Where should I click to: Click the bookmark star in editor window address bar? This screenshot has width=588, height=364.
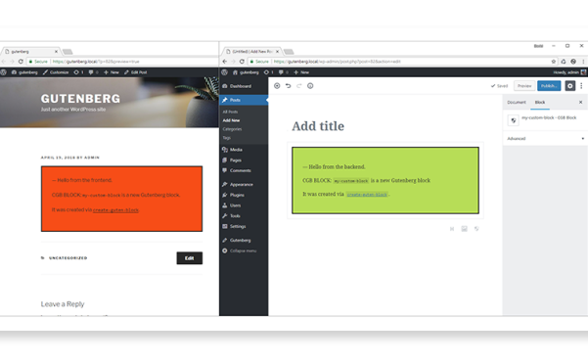tap(553, 62)
